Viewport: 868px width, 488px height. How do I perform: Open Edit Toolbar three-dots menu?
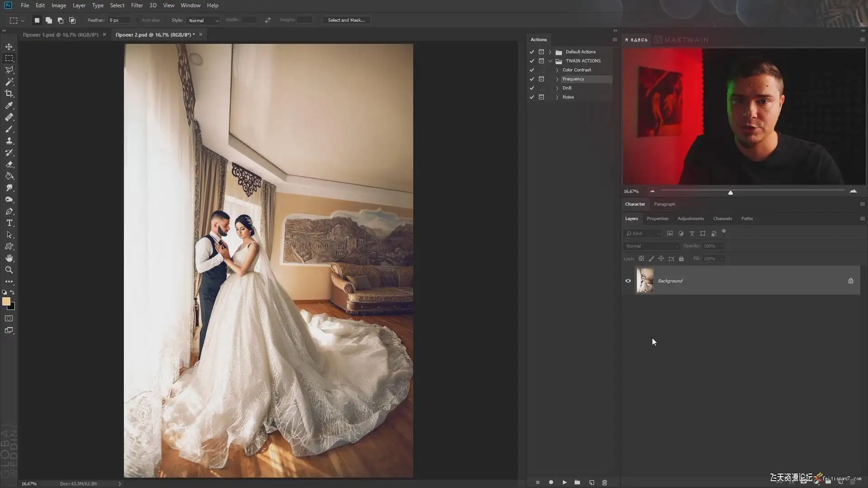click(9, 282)
